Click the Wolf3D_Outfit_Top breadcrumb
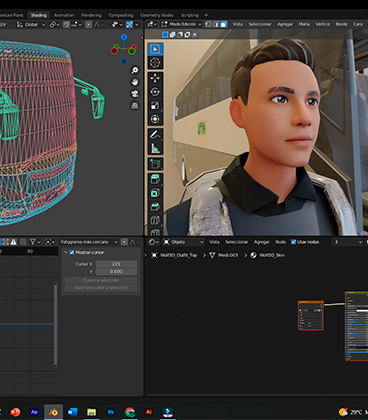The width and height of the screenshot is (368, 420). (x=174, y=255)
